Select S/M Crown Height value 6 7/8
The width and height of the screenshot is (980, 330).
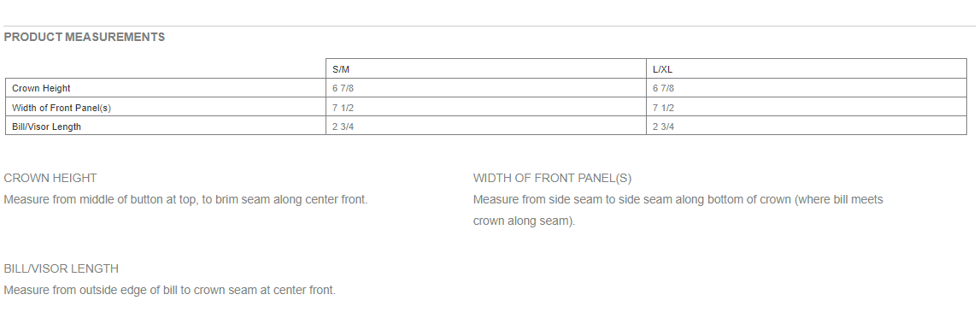[343, 88]
